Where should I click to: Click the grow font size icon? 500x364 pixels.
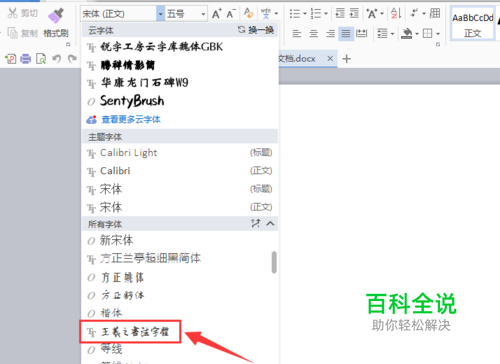point(217,14)
